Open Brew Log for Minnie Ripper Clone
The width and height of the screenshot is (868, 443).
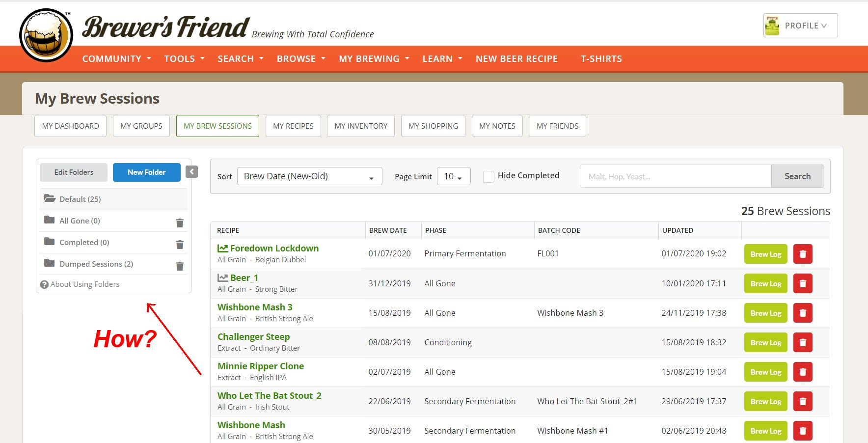pos(765,372)
